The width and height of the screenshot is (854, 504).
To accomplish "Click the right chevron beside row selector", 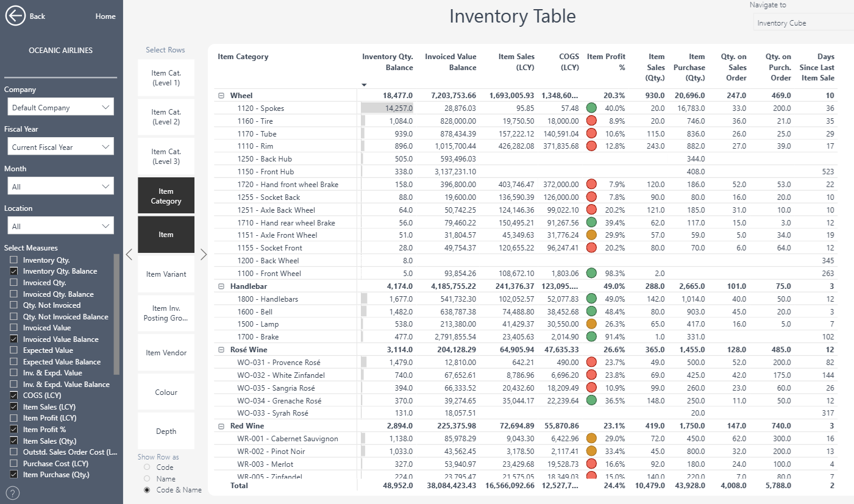I will pos(204,255).
